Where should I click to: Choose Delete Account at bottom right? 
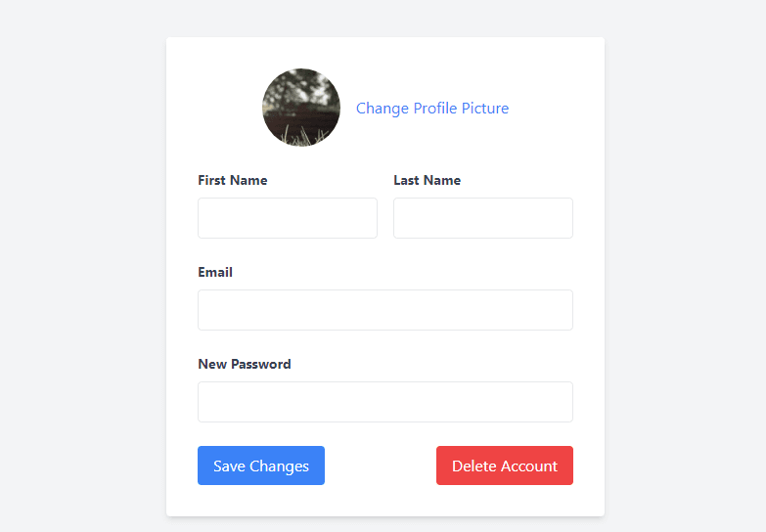505,465
